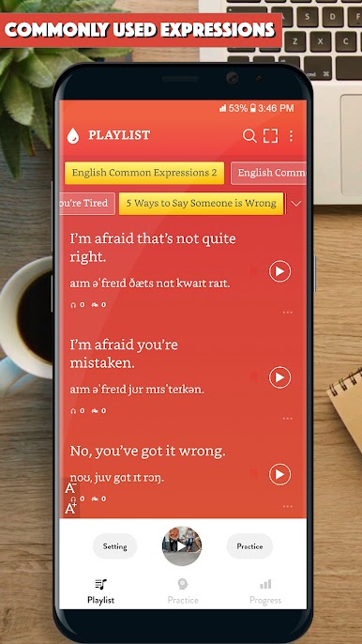The width and height of the screenshot is (362, 644).
Task: Tap speak count icon under "got it wrong"
Action: click(x=98, y=498)
